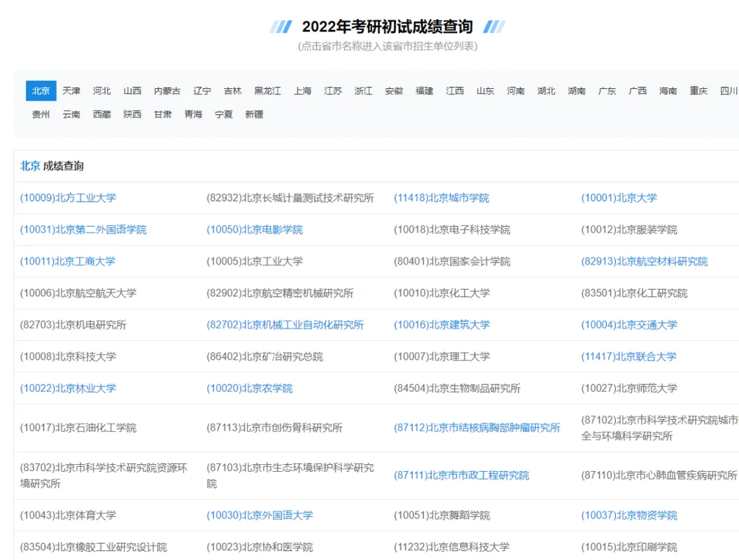
Task: Click (10010)北京化工大学 entry
Action: [x=442, y=293]
